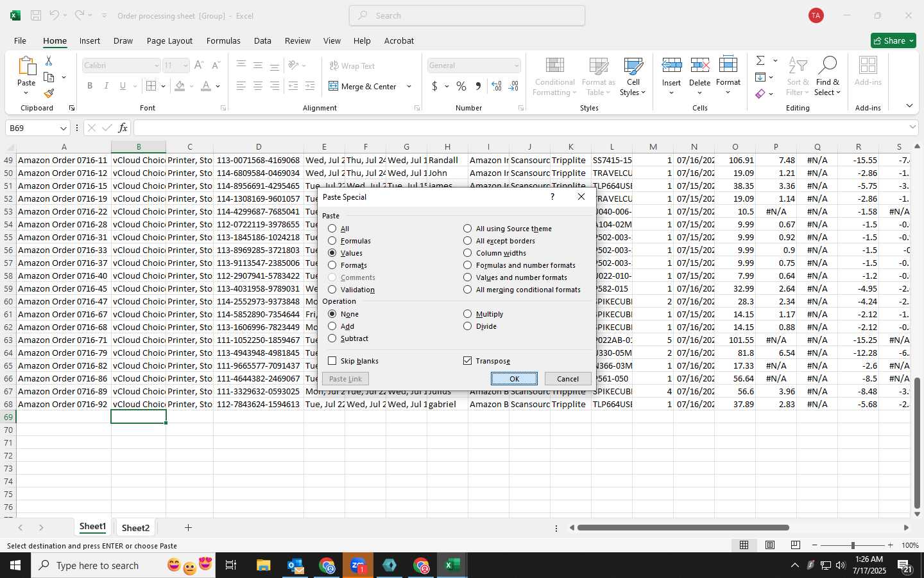Switch to the Sheet2 worksheet tab
This screenshot has height=578, width=924.
135,528
